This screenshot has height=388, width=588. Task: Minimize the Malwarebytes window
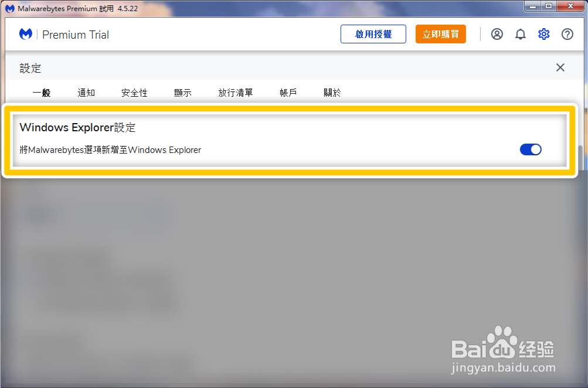tap(532, 6)
